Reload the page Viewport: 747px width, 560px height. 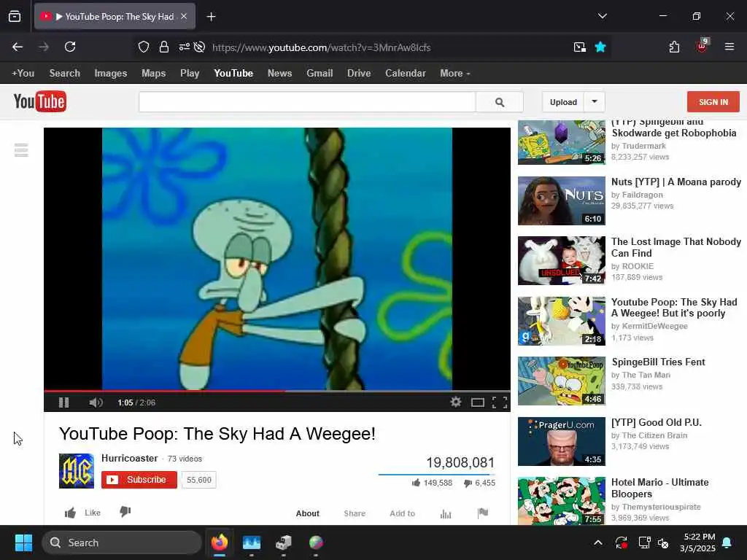coord(70,47)
